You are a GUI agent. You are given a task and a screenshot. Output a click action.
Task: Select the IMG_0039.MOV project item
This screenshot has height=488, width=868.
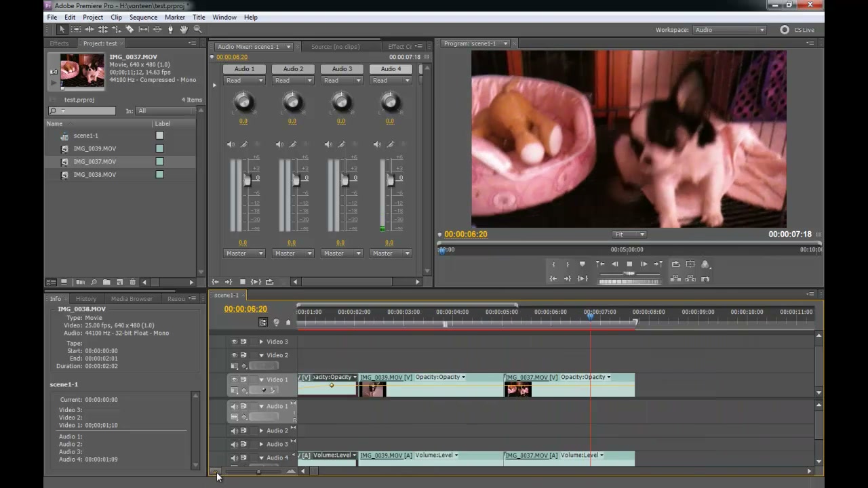(95, 148)
